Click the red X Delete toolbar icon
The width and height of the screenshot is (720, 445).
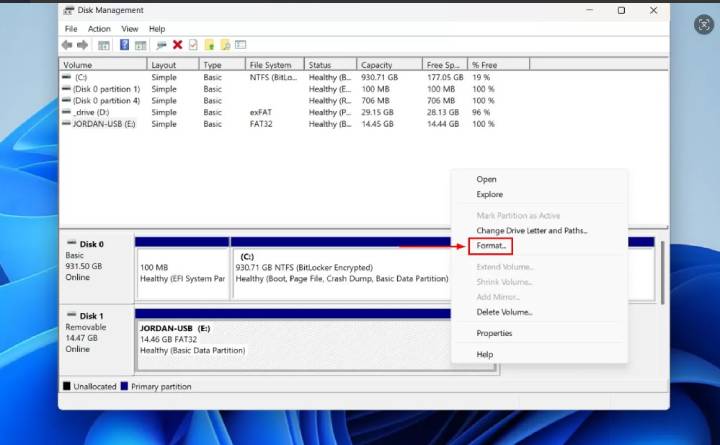pyautogui.click(x=178, y=45)
